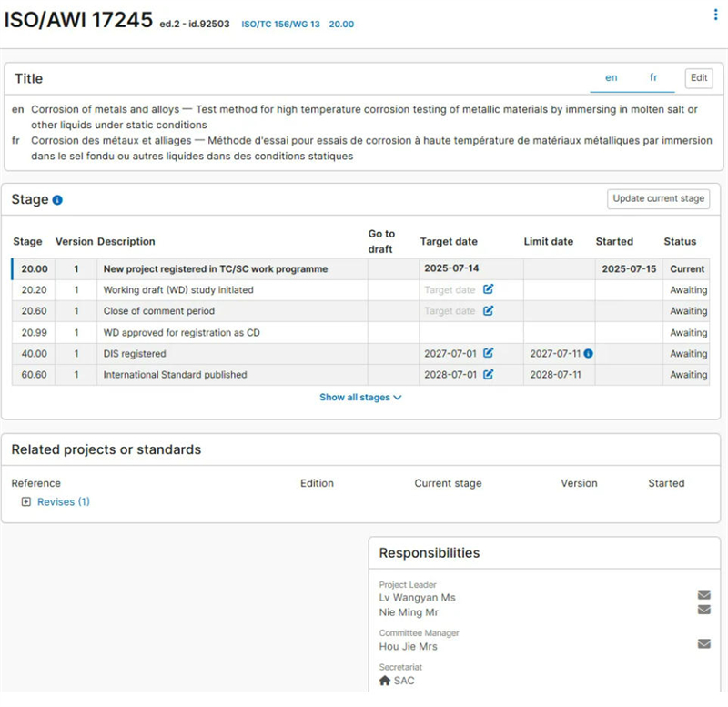Click limit date 2028-07-11
The width and height of the screenshot is (728, 707).
click(555, 375)
